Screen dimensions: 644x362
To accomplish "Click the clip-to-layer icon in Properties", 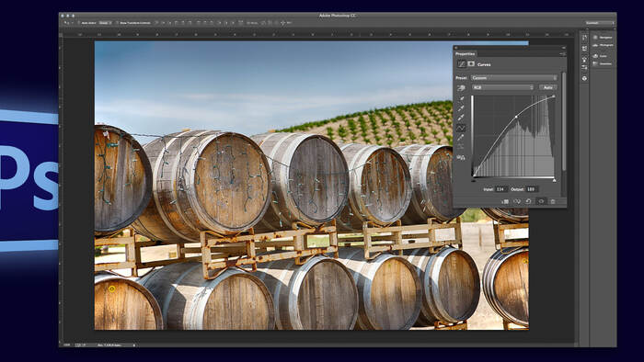I will coord(506,201).
